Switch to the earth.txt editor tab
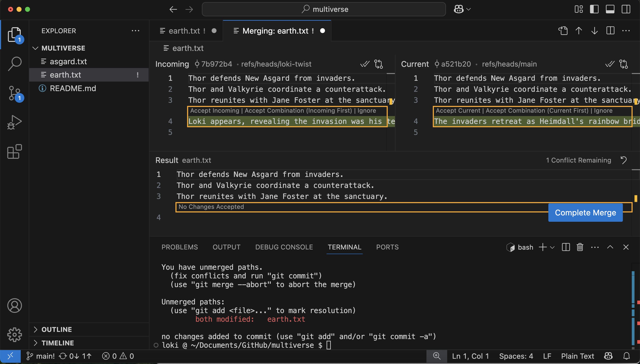This screenshot has height=364, width=640. pos(186,31)
